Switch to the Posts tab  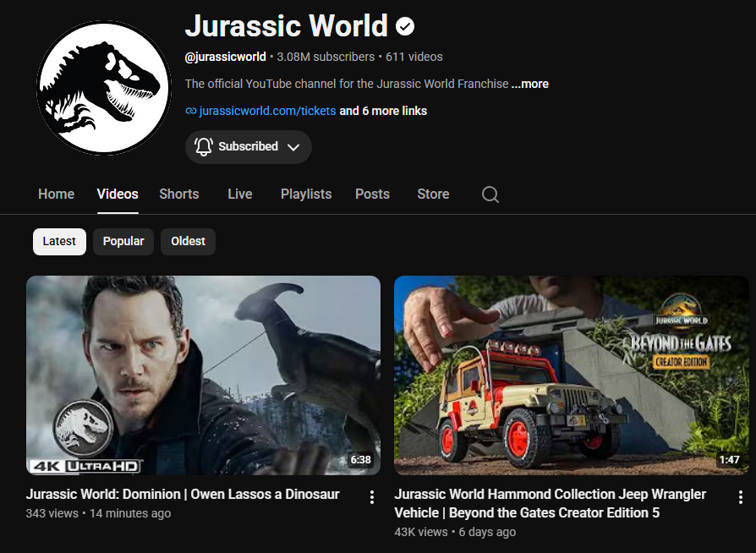(372, 194)
